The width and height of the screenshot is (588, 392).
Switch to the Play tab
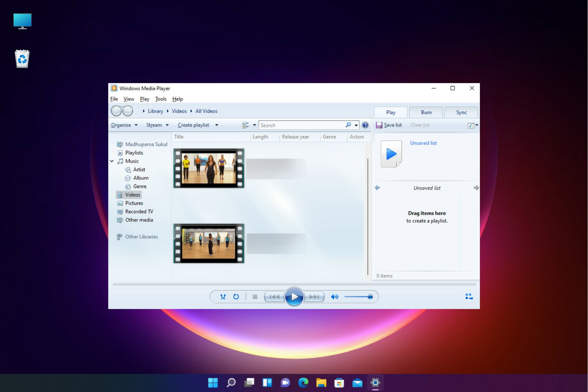point(391,112)
